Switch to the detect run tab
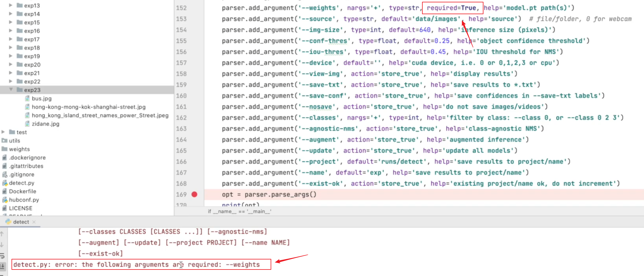 (x=21, y=222)
